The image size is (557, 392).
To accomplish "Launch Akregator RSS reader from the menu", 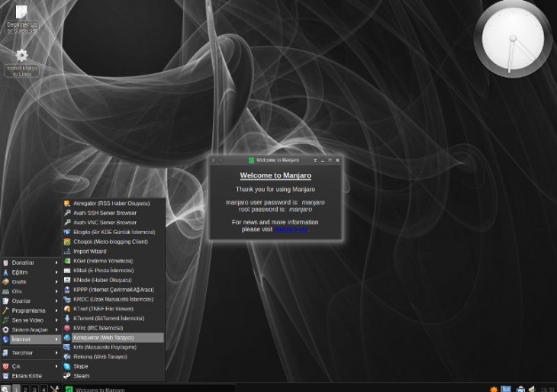I will pos(114,204).
